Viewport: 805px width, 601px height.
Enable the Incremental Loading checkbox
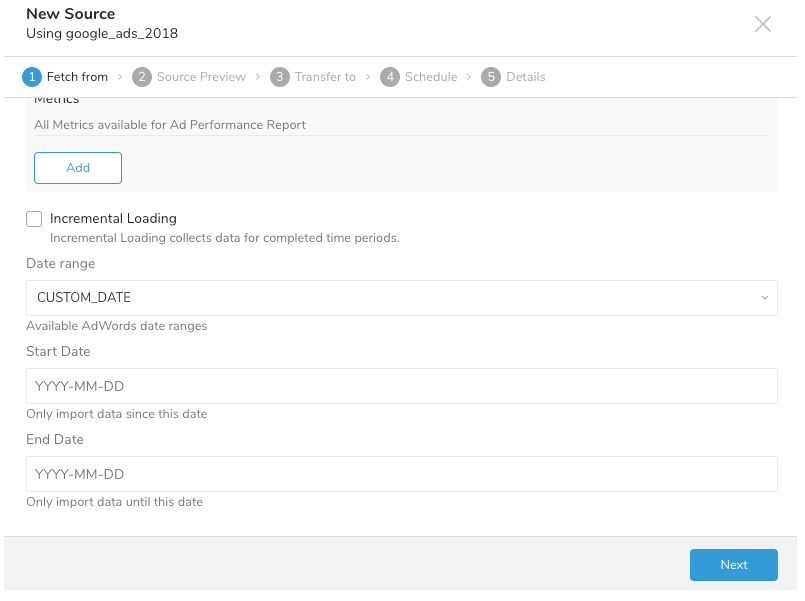35,219
